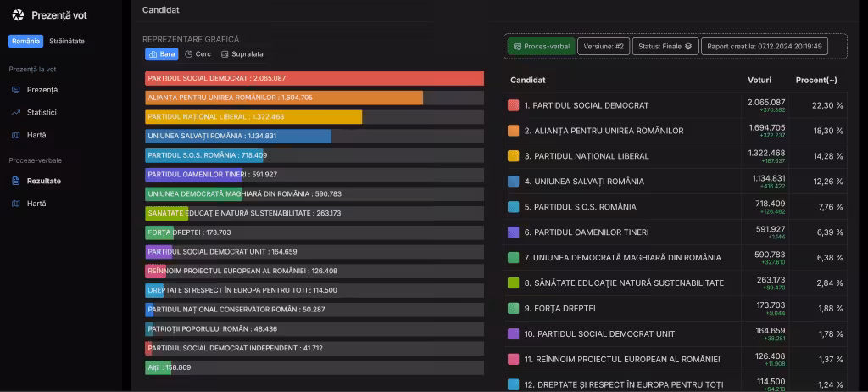
Task: Click the Prezență vot aperture logo
Action: (x=18, y=15)
